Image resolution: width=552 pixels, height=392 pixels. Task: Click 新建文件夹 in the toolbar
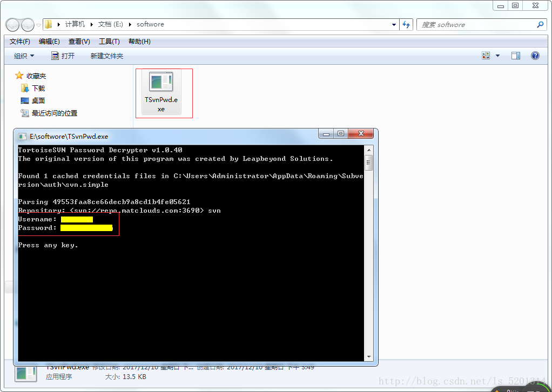106,56
